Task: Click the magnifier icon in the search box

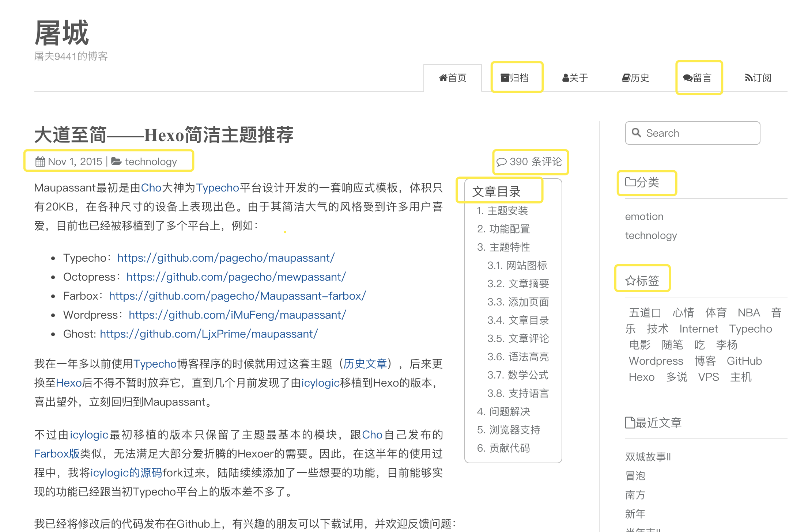Action: pyautogui.click(x=637, y=133)
